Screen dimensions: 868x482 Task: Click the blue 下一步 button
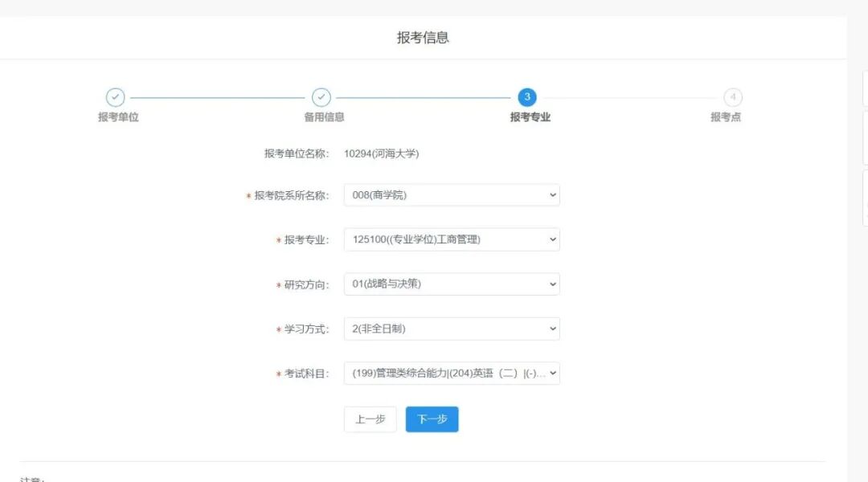click(432, 419)
